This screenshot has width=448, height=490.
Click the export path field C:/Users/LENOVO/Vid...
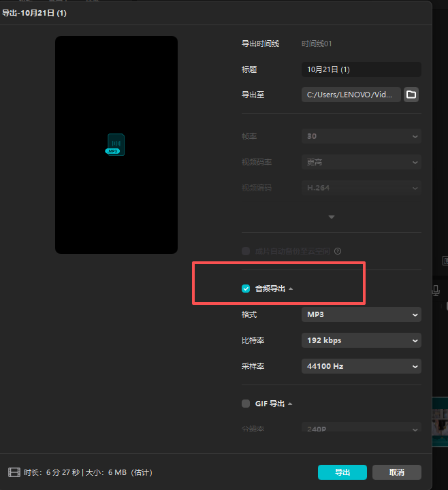351,95
